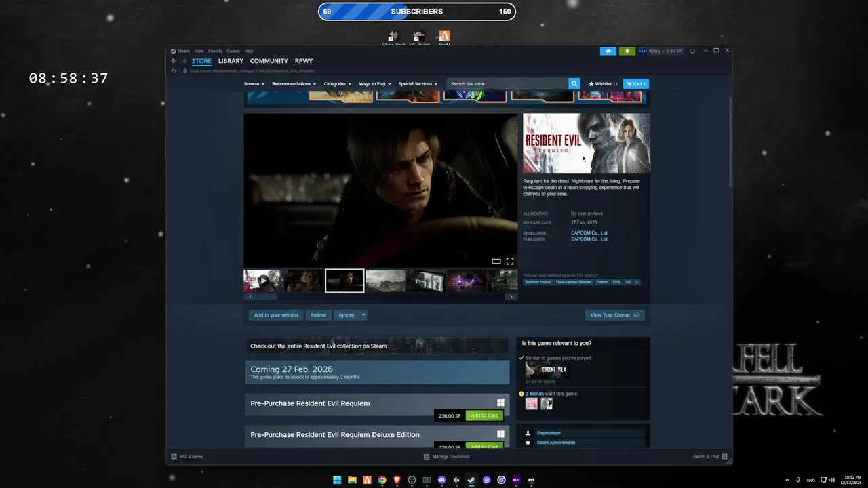Image resolution: width=868 pixels, height=488 pixels.
Task: Open the CAPCOM Co., Ltd. developer link
Action: click(589, 233)
